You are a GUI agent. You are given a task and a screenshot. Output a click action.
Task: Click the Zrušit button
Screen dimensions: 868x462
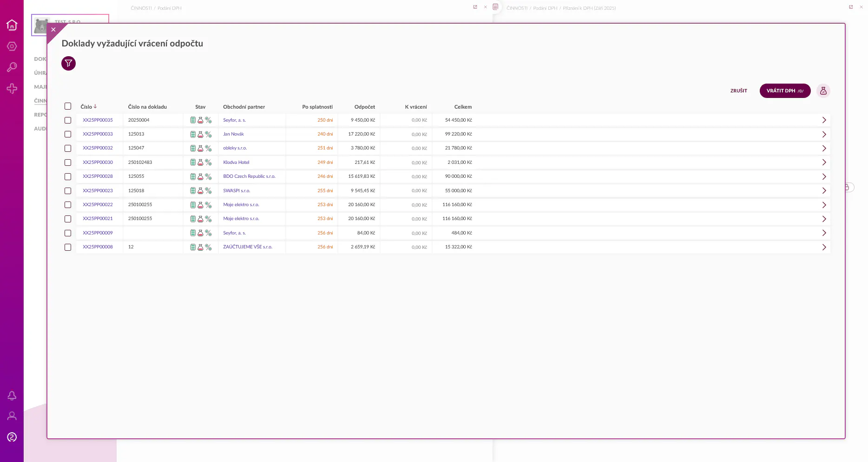pos(738,91)
